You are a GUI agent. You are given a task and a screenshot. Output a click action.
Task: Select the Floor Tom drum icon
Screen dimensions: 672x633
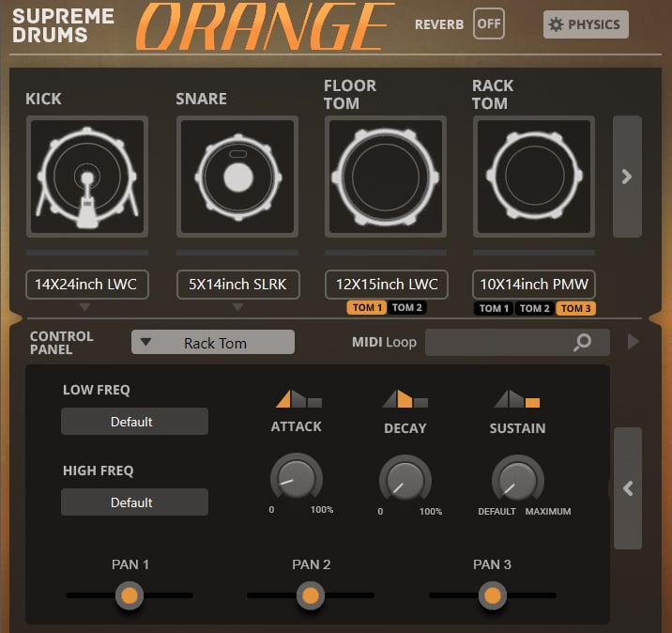click(386, 176)
